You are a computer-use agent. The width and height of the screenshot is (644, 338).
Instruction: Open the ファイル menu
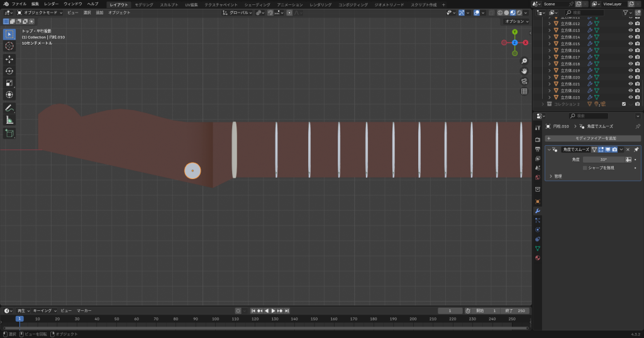19,4
